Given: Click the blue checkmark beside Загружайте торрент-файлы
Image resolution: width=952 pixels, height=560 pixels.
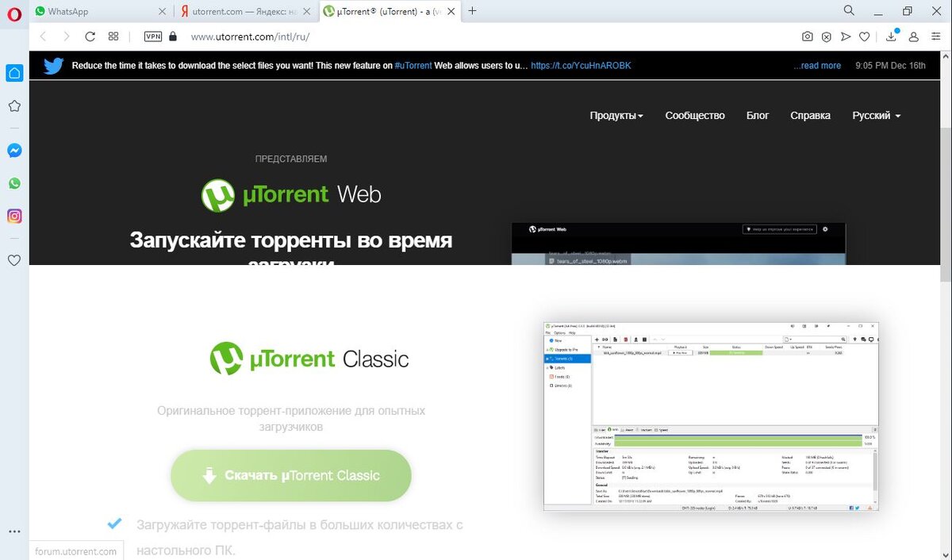Looking at the screenshot, I should click(114, 524).
